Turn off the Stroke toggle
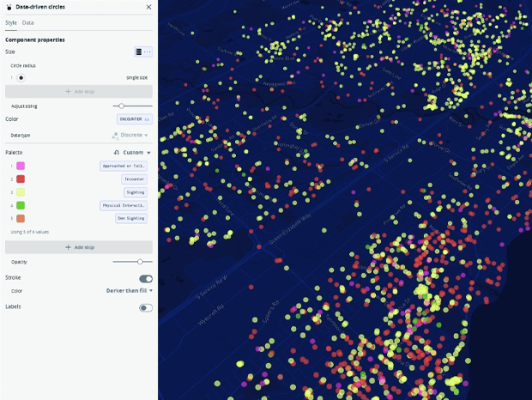 click(146, 279)
